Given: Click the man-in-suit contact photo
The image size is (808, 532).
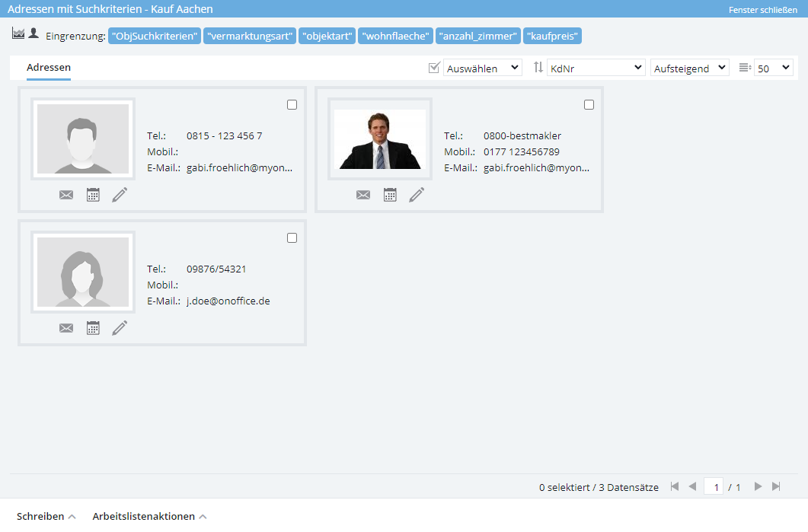Looking at the screenshot, I should click(380, 139).
